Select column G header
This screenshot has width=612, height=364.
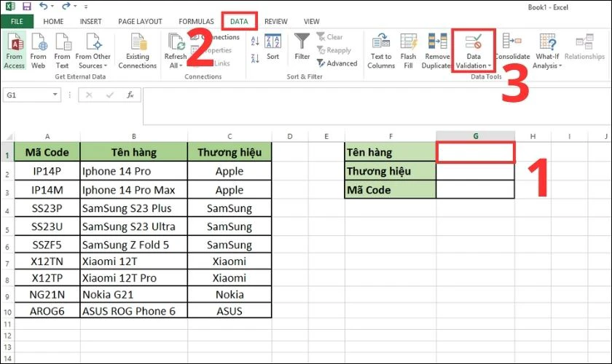[475, 136]
